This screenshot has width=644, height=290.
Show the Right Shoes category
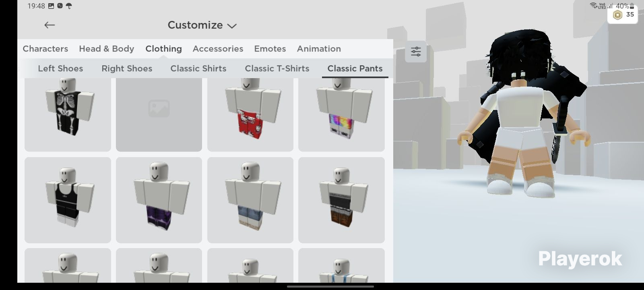tap(127, 68)
